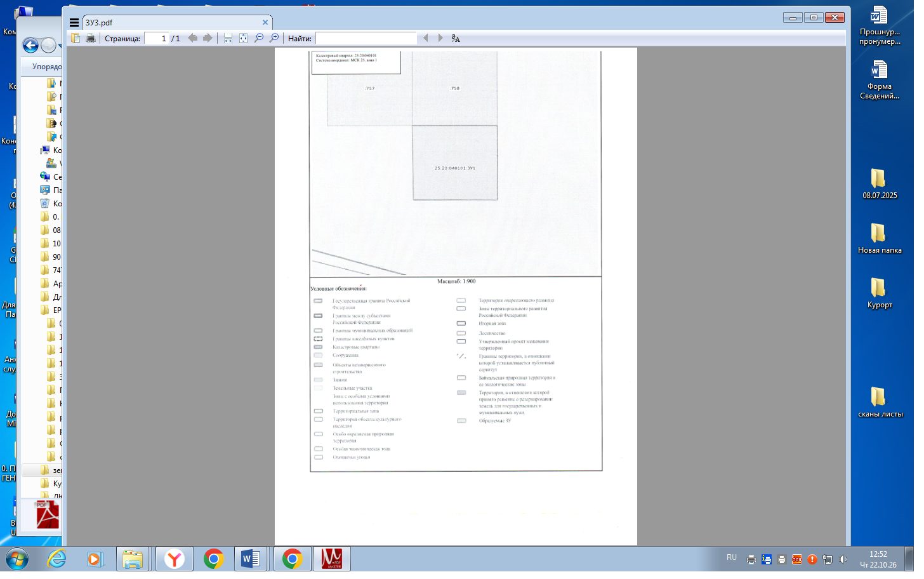Select the 08.07.2025 desktop folder
The width and height of the screenshot is (924, 579).
(880, 184)
